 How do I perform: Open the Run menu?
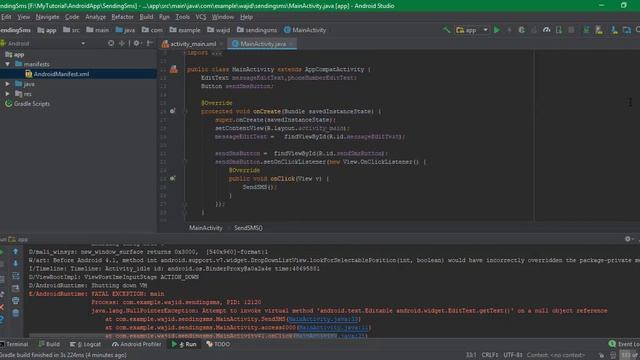click(164, 17)
